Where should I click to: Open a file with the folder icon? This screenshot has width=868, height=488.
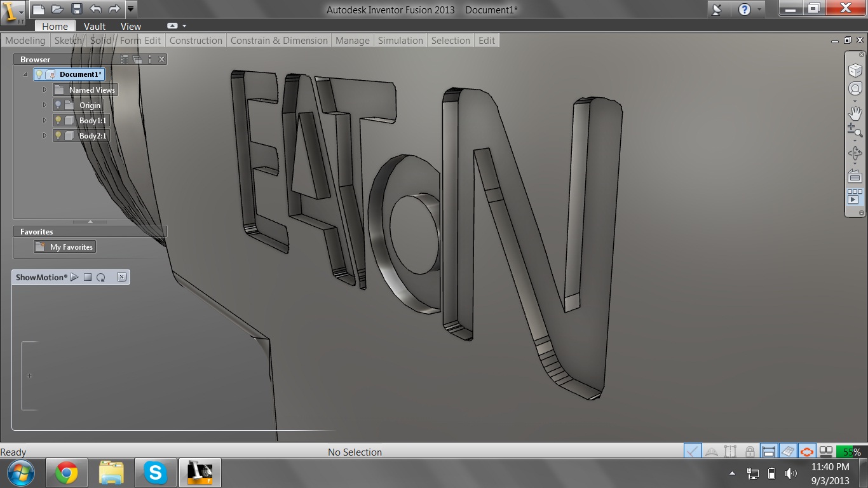[x=57, y=9]
